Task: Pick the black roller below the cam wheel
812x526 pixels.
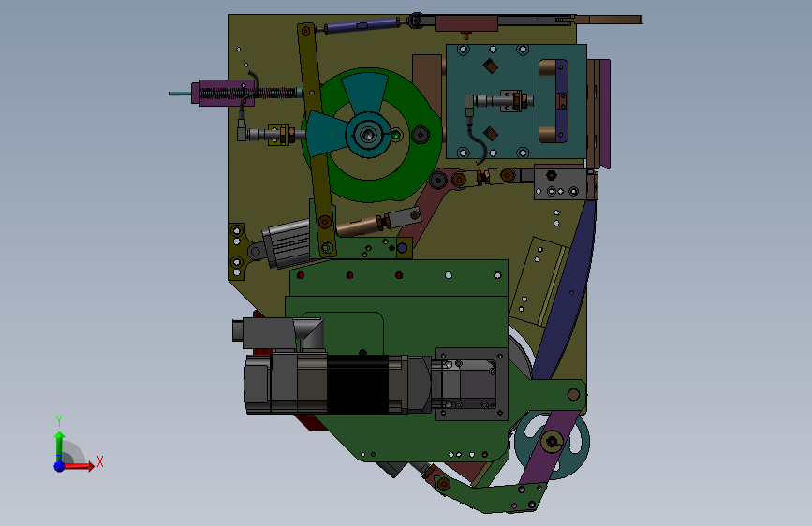Action: pos(438,181)
